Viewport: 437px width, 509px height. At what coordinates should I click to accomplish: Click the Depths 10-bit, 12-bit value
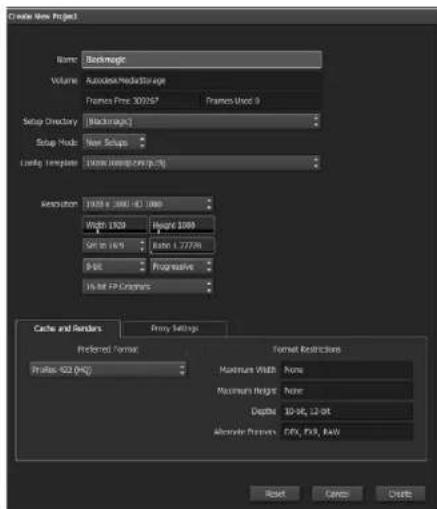click(347, 411)
